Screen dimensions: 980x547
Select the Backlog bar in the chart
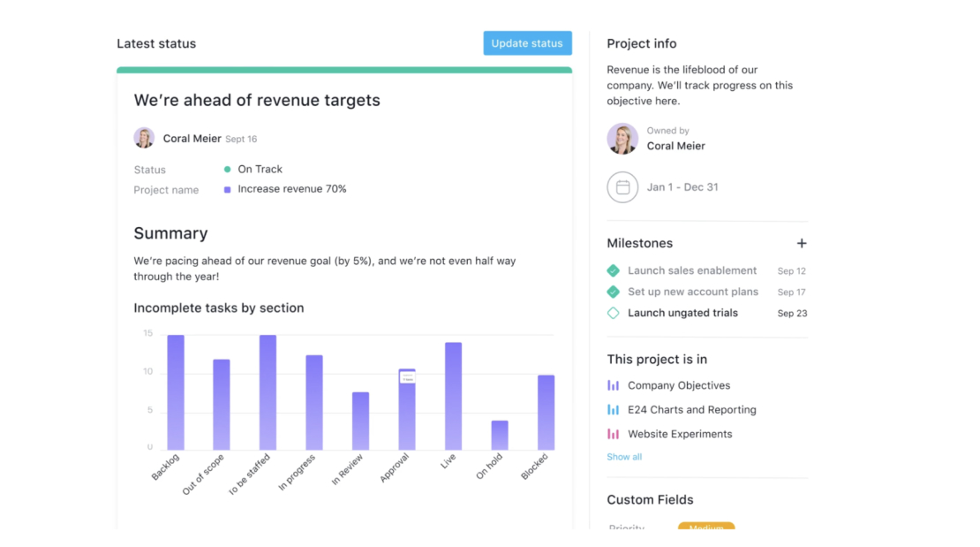[176, 392]
